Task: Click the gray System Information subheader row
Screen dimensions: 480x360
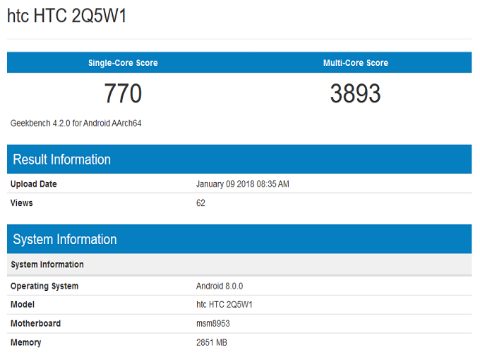Action: tap(239, 264)
